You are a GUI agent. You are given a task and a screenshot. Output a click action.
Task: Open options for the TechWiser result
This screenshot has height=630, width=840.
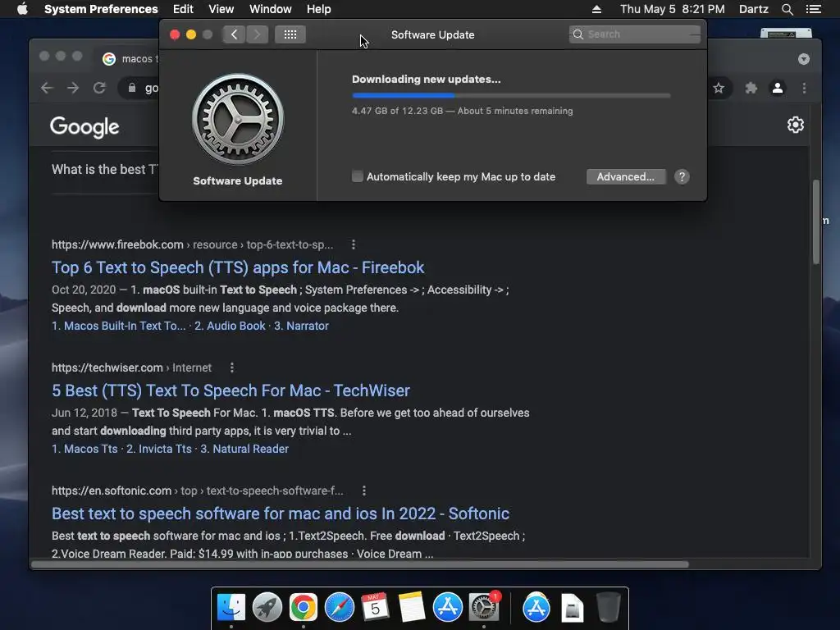[x=232, y=367]
